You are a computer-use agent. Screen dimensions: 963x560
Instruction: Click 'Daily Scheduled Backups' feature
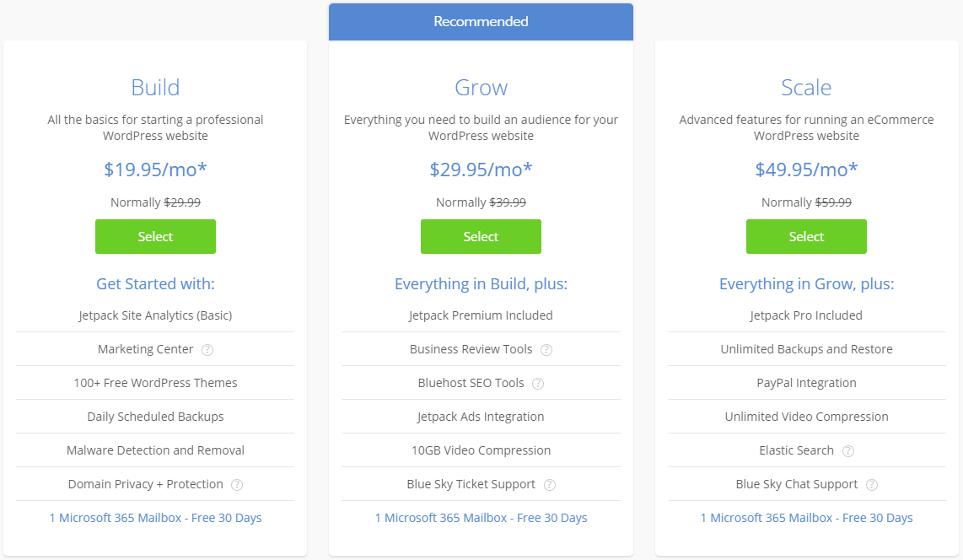(155, 417)
